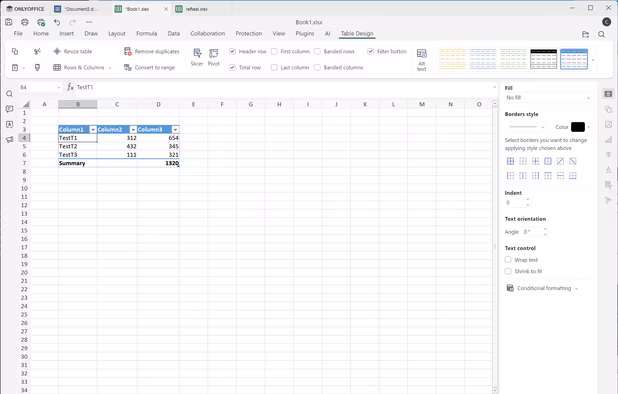Click the Remove duplicates button
Viewport: 618px width, 394px height.
point(152,51)
